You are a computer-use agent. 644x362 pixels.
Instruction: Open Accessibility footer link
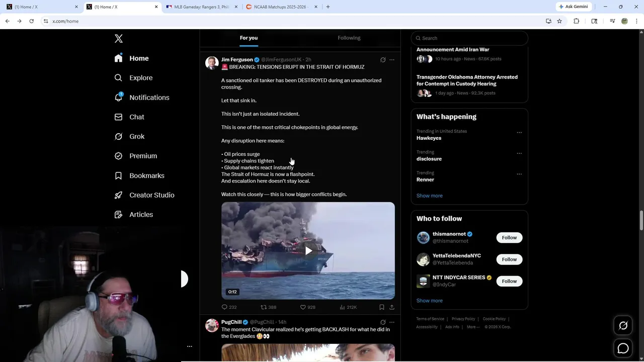(x=427, y=327)
